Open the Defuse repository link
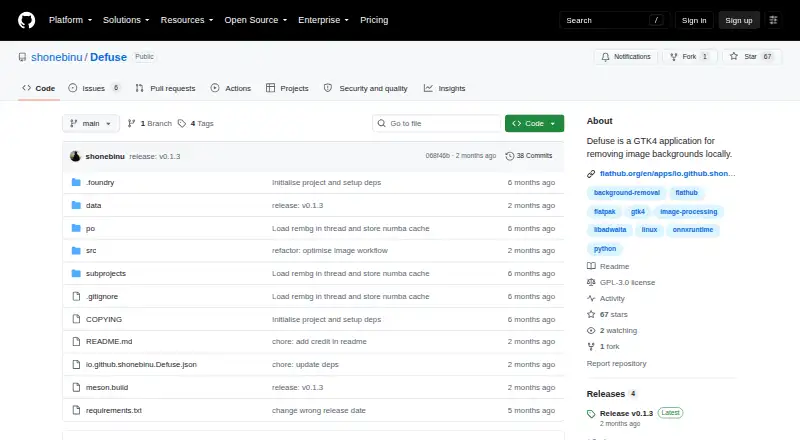This screenshot has height=440, width=800. click(108, 57)
